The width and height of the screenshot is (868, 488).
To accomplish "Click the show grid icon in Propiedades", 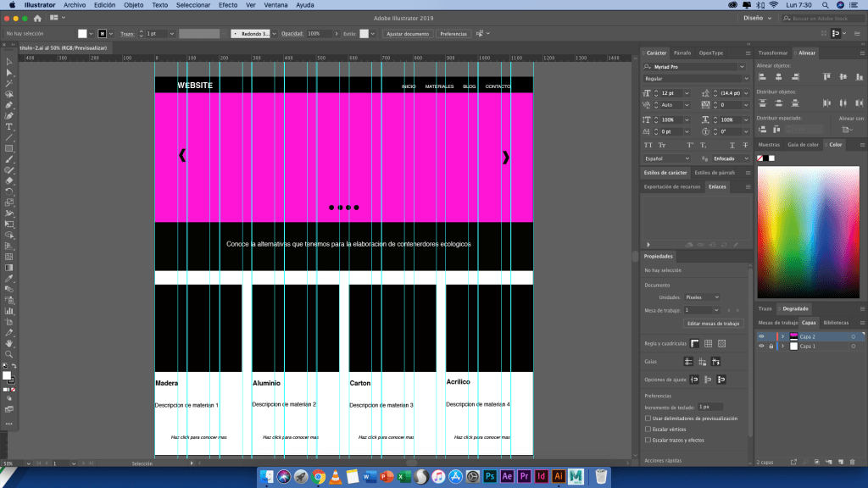I will point(708,343).
